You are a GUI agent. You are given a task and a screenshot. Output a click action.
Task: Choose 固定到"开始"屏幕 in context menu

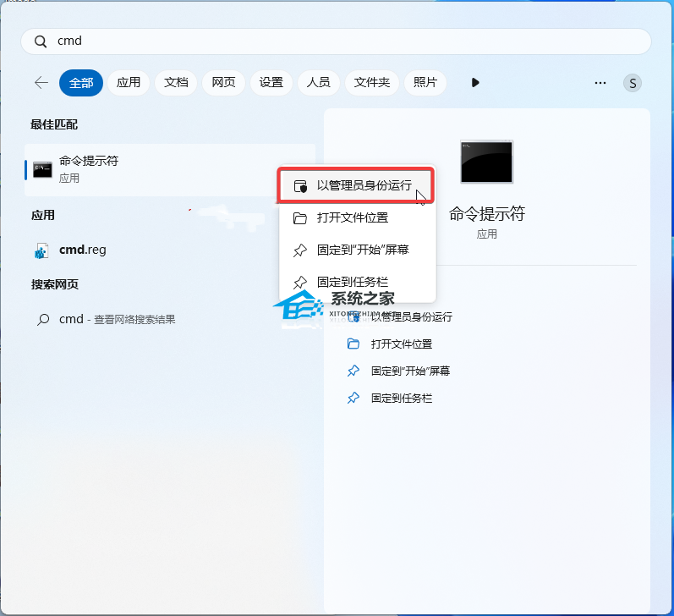[x=357, y=250]
